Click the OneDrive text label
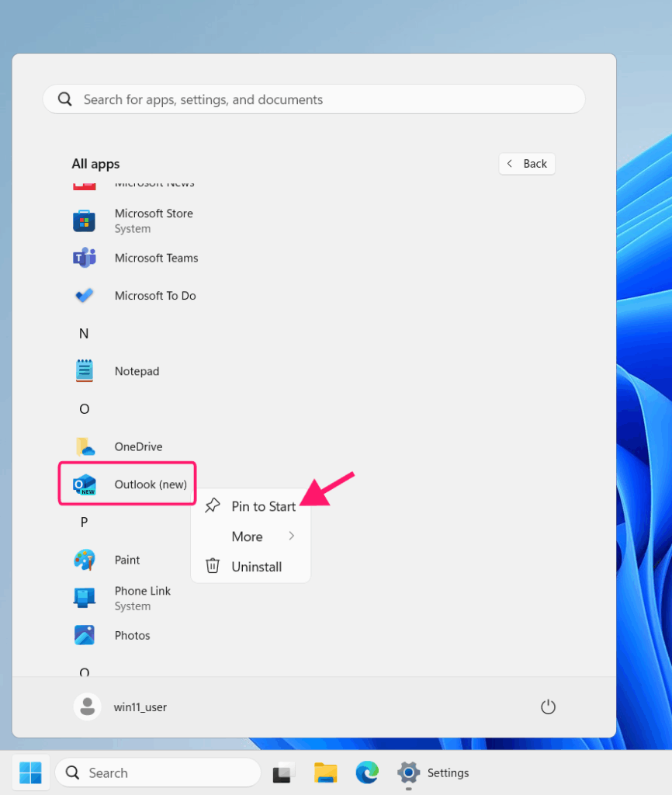 click(x=138, y=446)
